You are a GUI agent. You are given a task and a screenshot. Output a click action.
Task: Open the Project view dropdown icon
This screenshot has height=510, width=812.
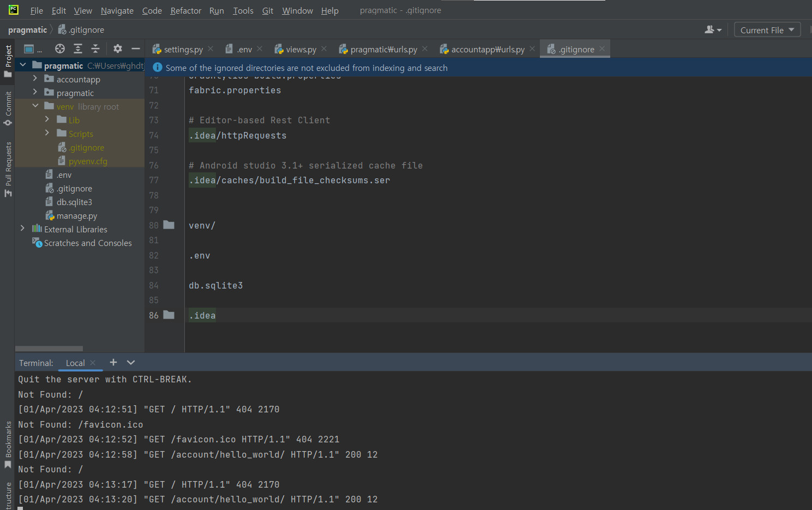coord(33,49)
